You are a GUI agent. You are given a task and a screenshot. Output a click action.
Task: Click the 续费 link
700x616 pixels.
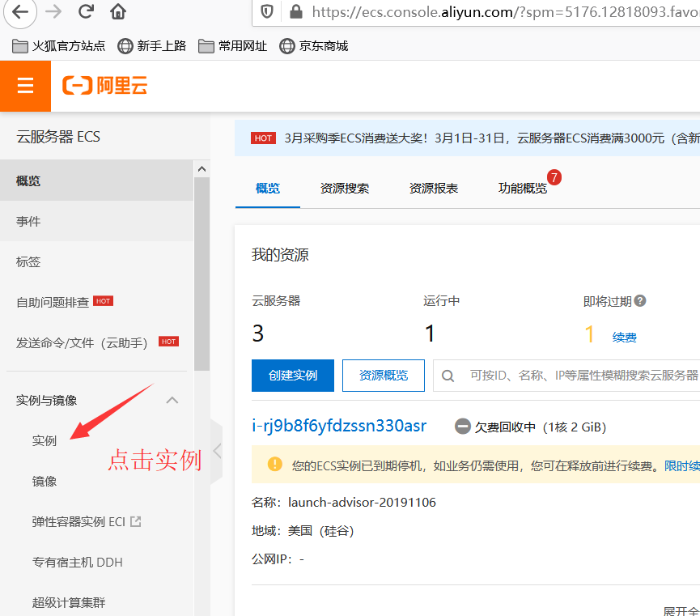coord(624,338)
